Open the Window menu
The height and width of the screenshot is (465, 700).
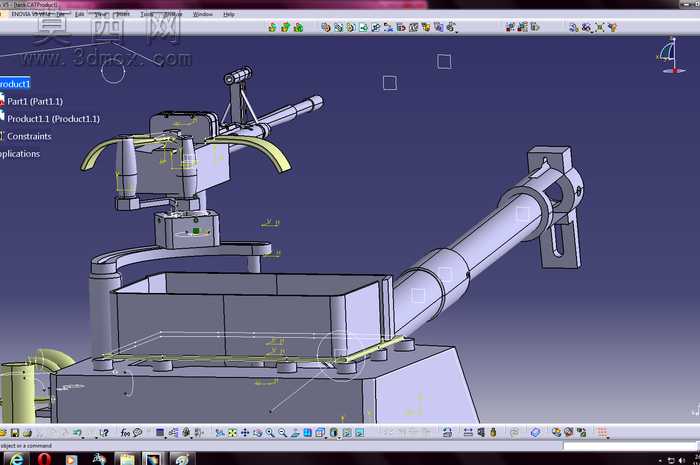pyautogui.click(x=202, y=14)
